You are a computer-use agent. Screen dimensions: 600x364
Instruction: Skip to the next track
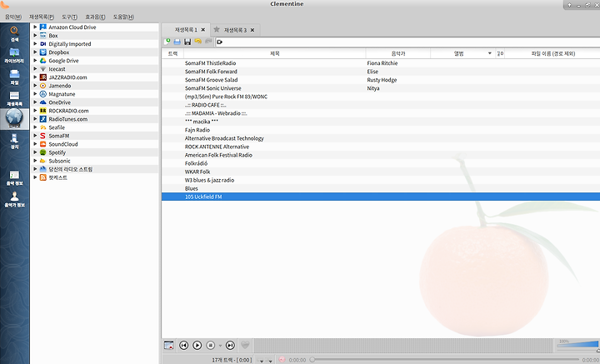pyautogui.click(x=230, y=346)
